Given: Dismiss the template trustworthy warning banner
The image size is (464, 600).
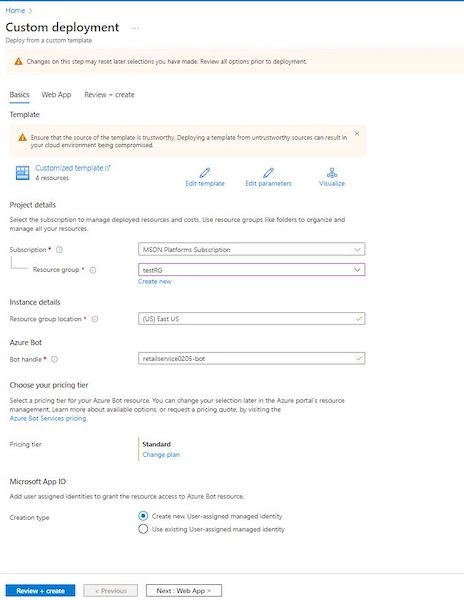Looking at the screenshot, I should pyautogui.click(x=357, y=134).
